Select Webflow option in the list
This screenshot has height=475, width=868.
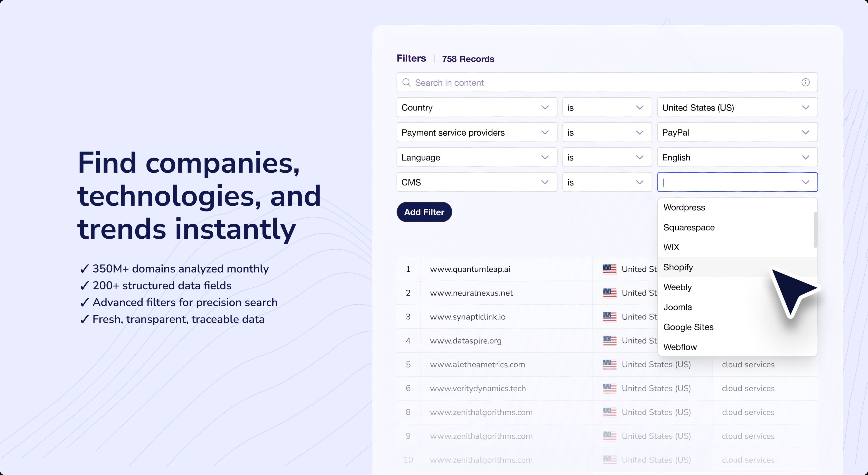pos(680,347)
